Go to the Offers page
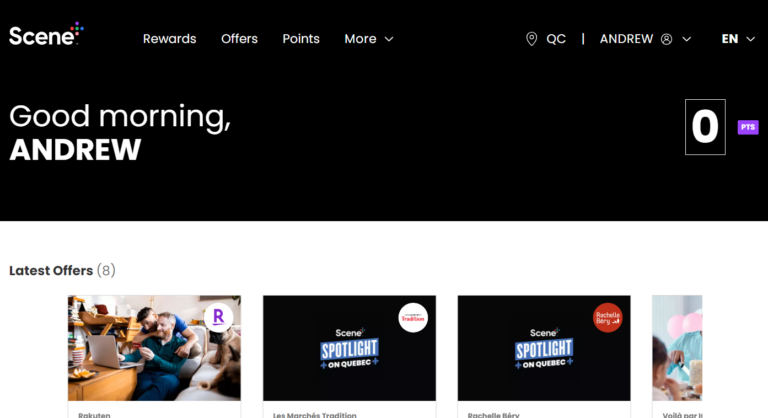This screenshot has width=768, height=418. click(239, 39)
